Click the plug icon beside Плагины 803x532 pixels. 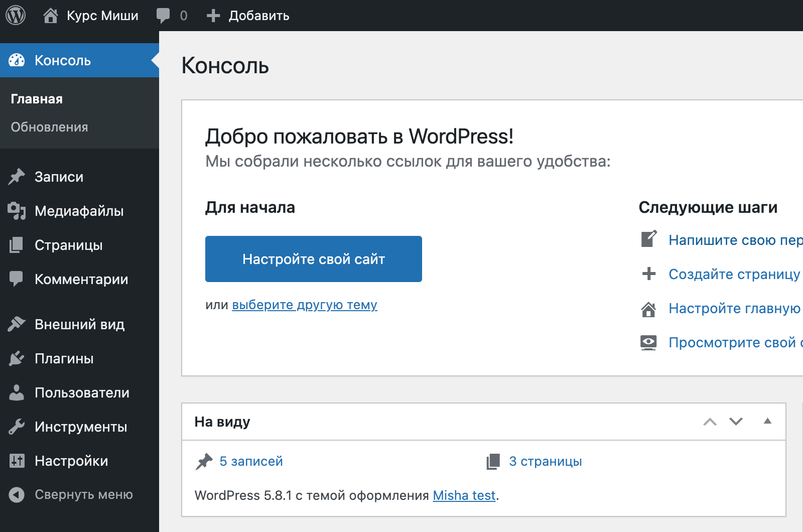coord(17,358)
